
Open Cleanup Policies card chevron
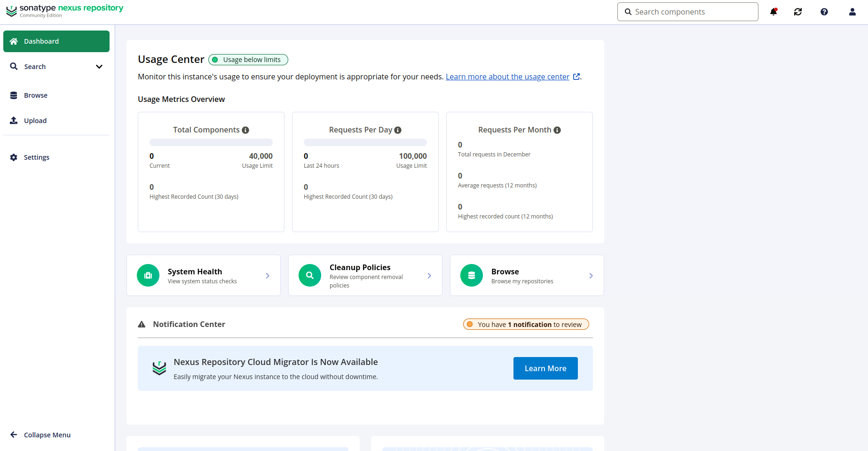coord(429,276)
